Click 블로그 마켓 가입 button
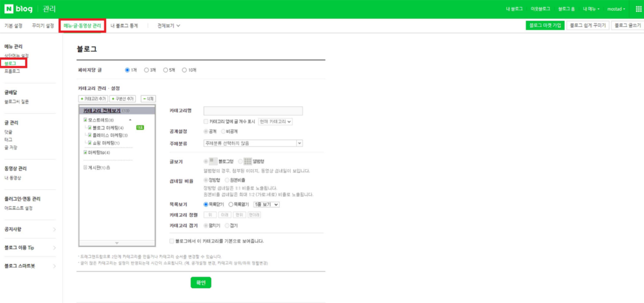644x303 pixels. coord(545,26)
